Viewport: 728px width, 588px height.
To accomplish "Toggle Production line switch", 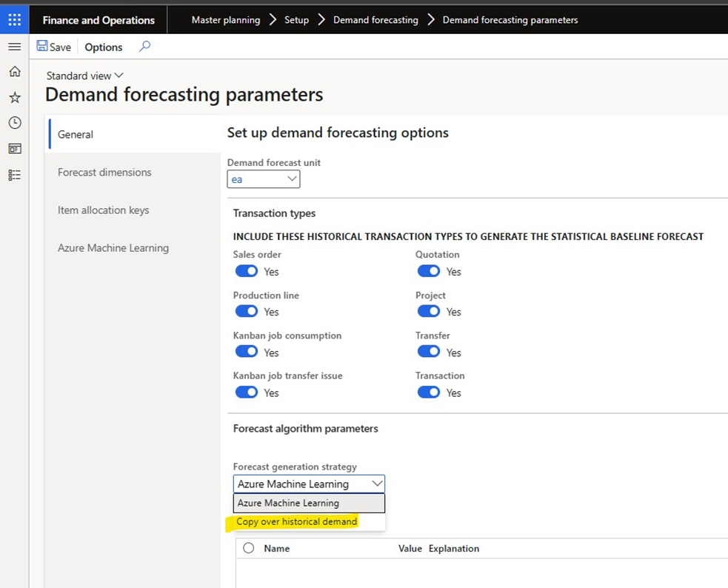I will pos(247,312).
